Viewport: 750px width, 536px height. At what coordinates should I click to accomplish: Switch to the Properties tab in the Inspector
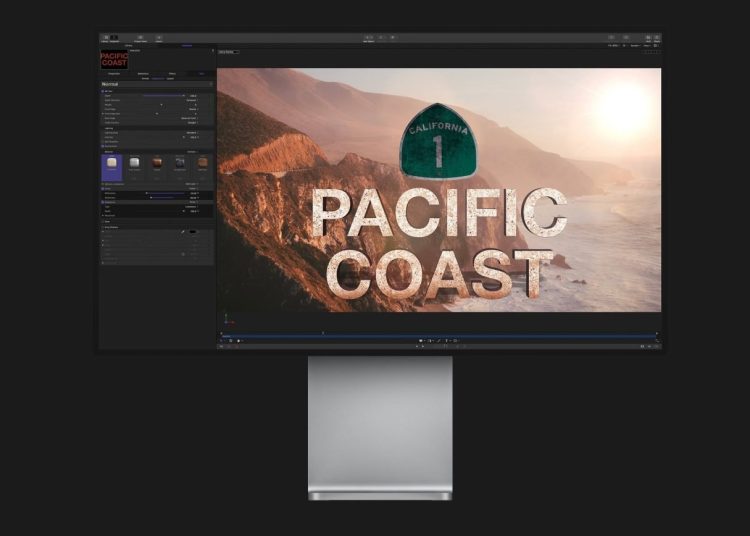coord(115,73)
